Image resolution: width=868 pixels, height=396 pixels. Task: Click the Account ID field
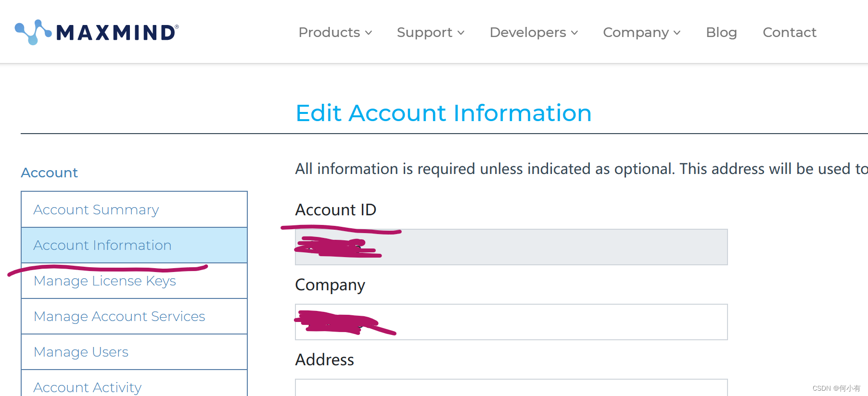511,247
